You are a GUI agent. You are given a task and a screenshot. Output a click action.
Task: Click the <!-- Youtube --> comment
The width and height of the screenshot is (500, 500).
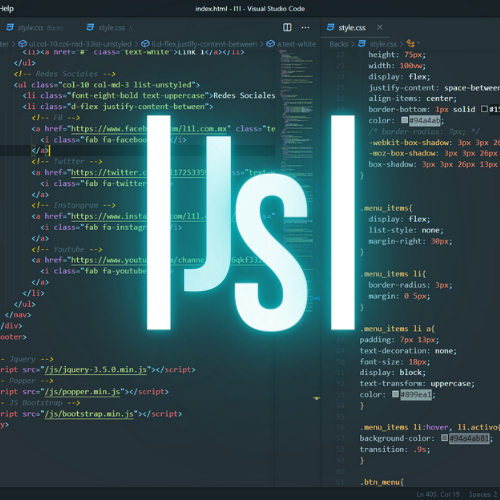[67, 249]
